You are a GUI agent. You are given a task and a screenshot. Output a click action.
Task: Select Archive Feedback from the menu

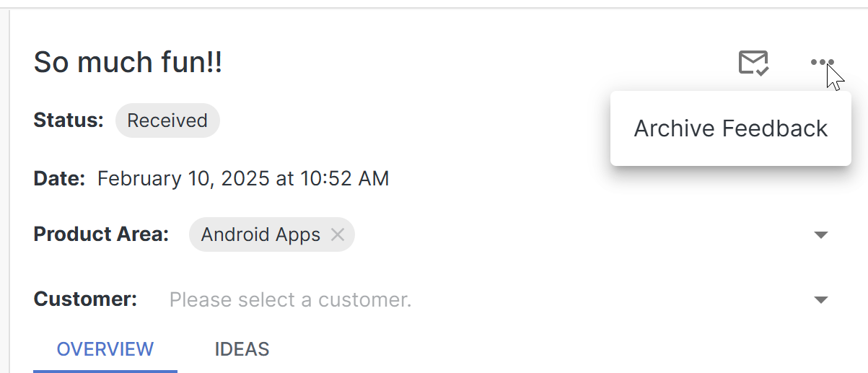[730, 128]
